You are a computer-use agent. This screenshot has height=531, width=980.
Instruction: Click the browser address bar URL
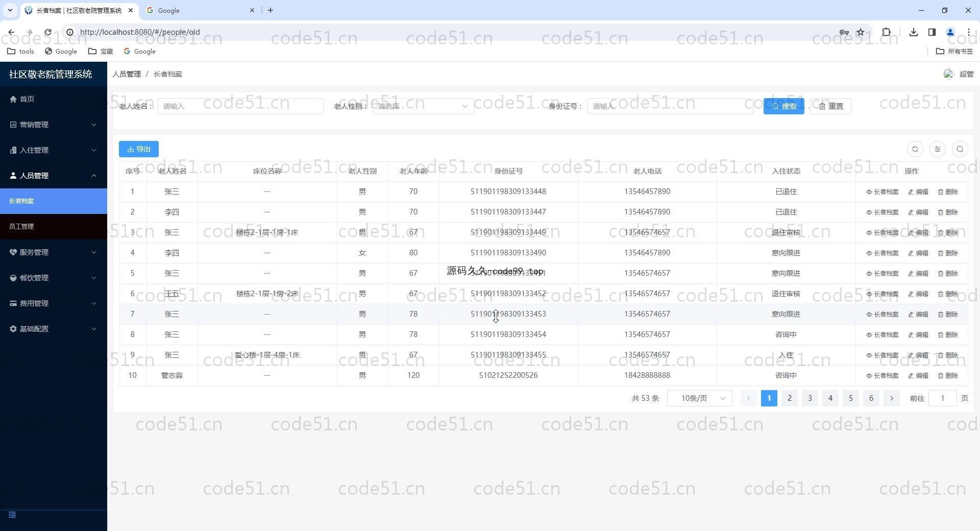tap(140, 32)
